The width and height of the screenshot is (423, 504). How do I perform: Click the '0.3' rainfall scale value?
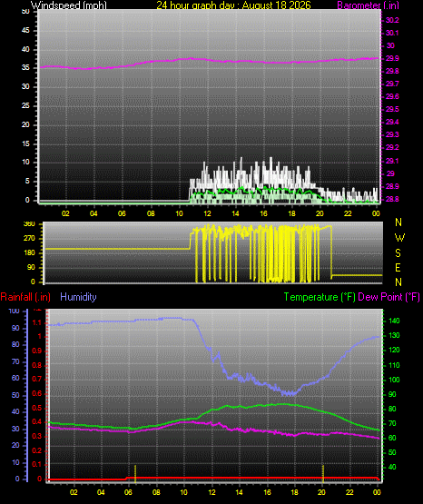pos(37,436)
